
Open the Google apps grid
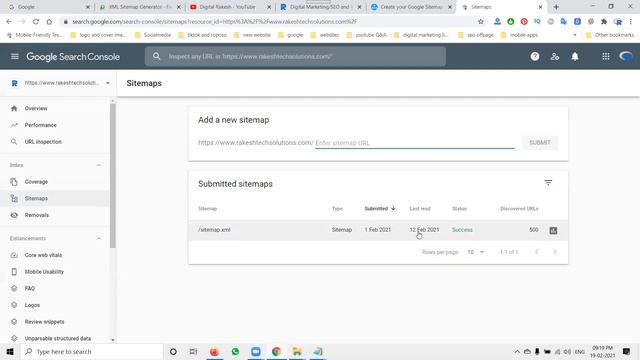click(x=606, y=57)
